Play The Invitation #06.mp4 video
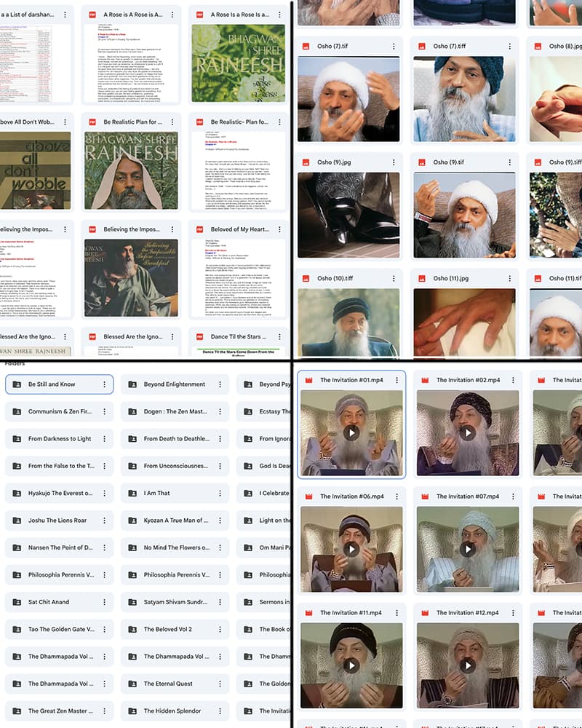 351,549
